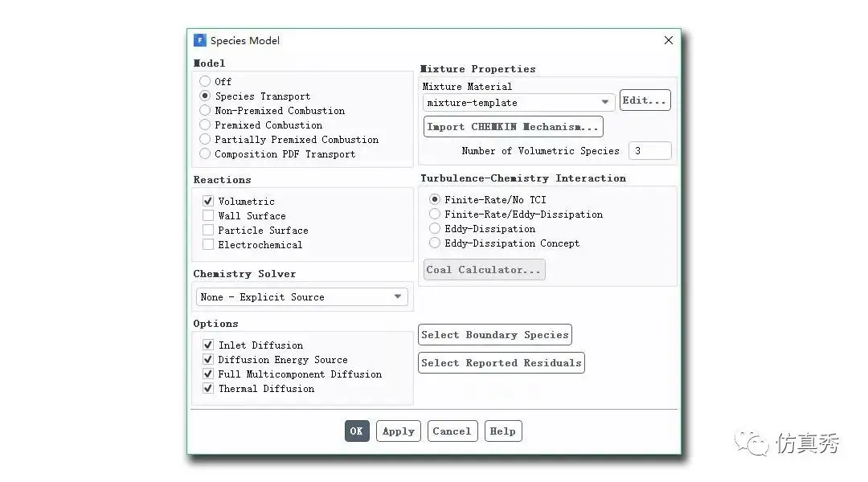Click Import CHEMKIN Mechanism button

click(513, 126)
